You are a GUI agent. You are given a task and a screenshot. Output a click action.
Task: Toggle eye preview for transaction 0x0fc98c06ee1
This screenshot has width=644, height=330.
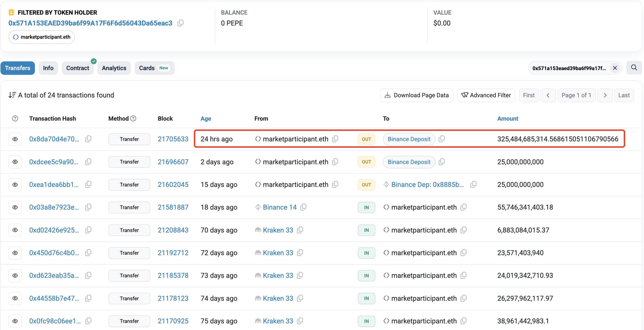point(15,321)
